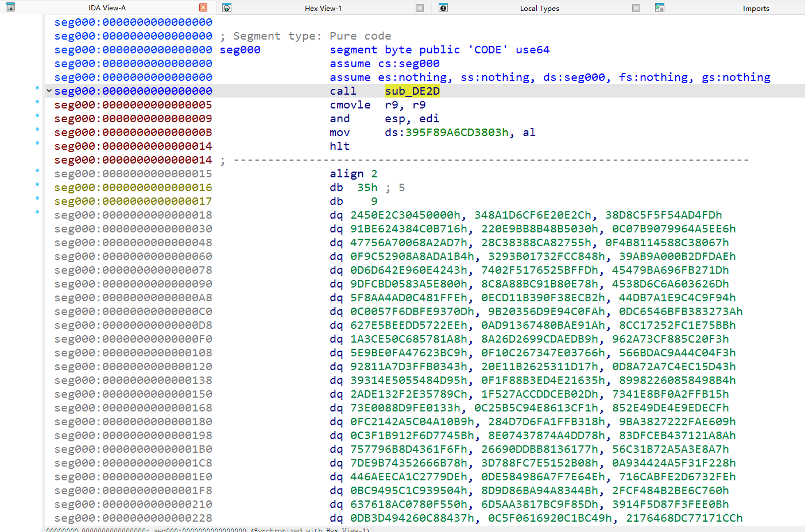805x532 pixels.
Task: Click the value 716CABFE2D6732FEh
Action: 678,476
